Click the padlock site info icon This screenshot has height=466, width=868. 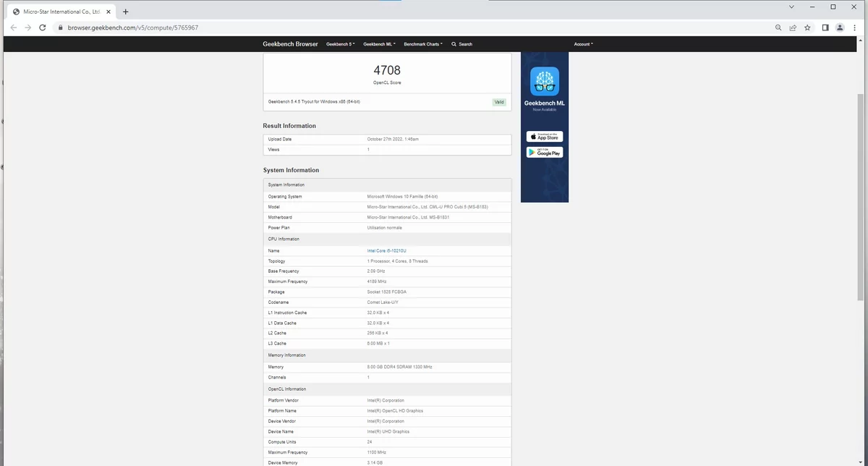click(x=61, y=27)
